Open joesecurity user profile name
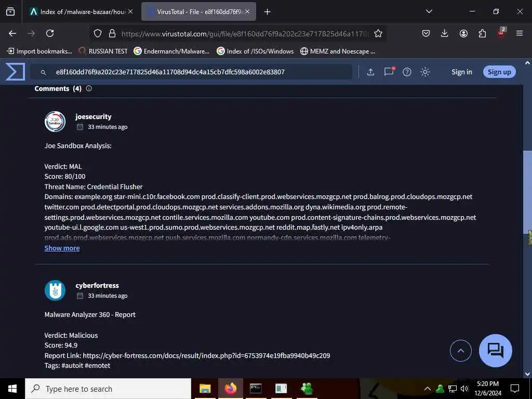Viewport: 532px width, 399px height. coord(94,117)
